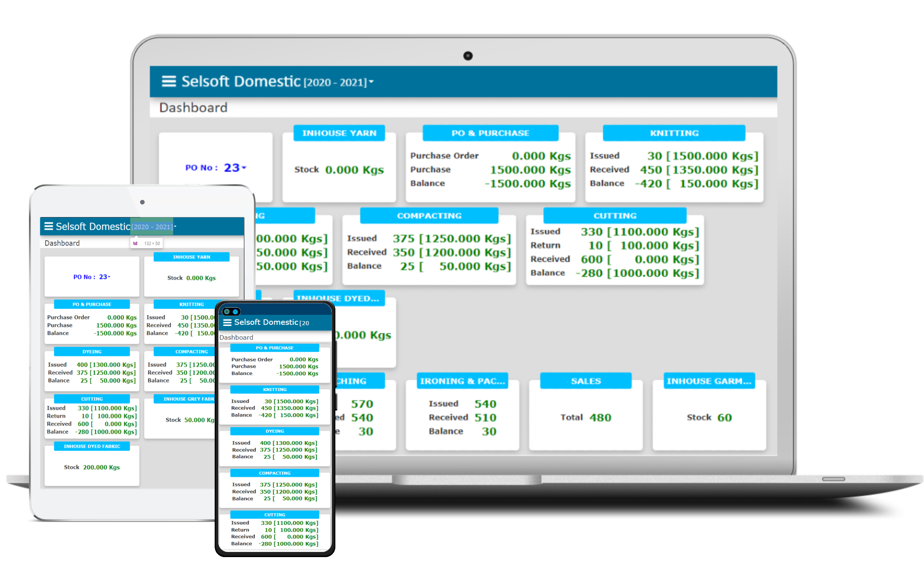
Task: Click the IRONING & PAC... header on the laptop
Action: 462,381
